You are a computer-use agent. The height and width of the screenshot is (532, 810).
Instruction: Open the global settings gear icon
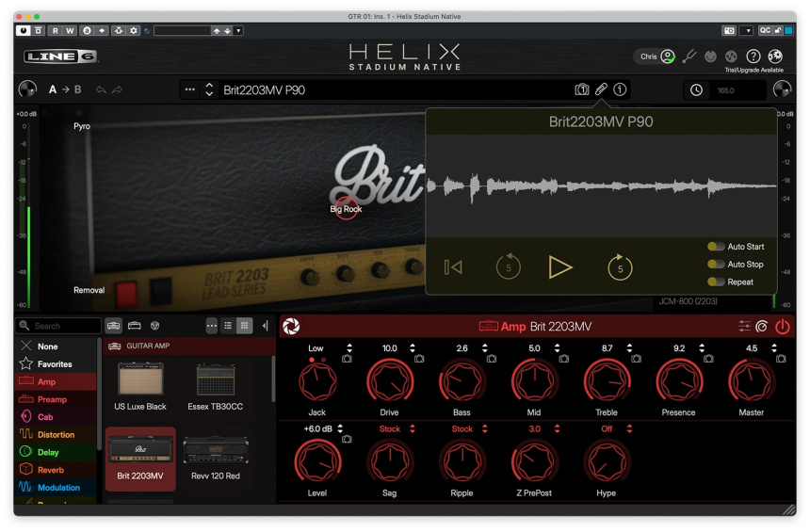pos(775,56)
